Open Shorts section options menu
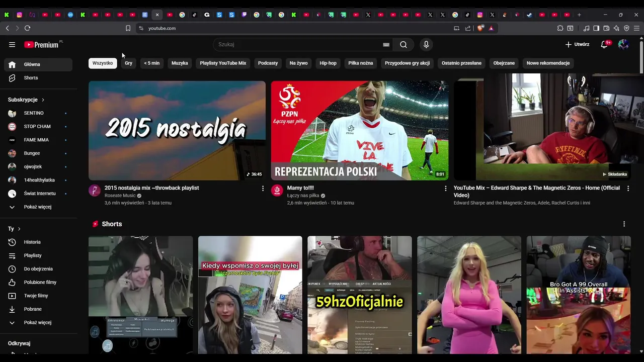The height and width of the screenshot is (362, 644). [624, 224]
